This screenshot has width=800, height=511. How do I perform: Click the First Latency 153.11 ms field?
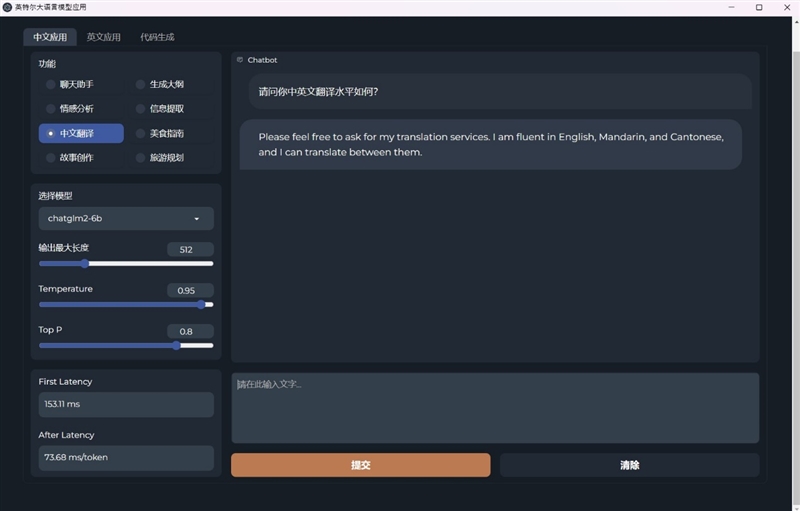pos(126,404)
